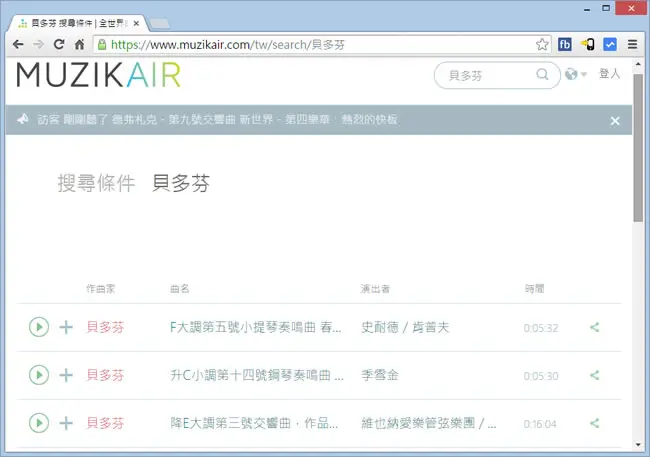The height and width of the screenshot is (457, 650).
Task: Play the 降E大調第三號交響曲 track
Action: (39, 423)
